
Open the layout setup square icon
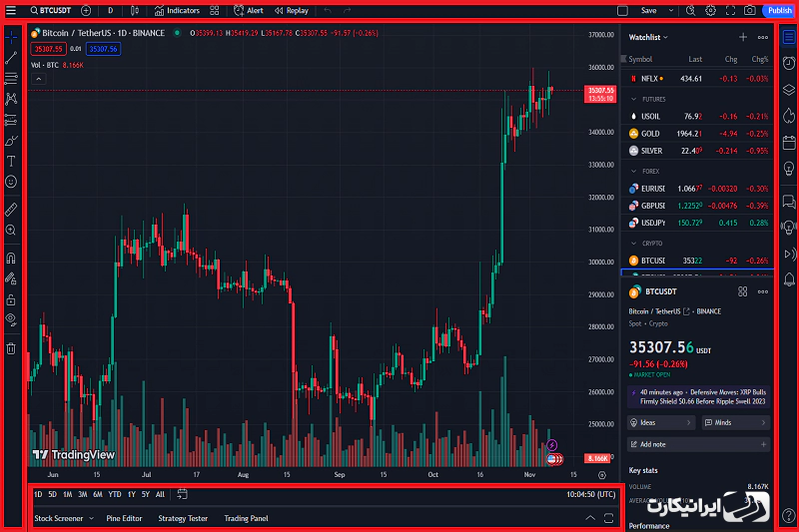coord(622,11)
